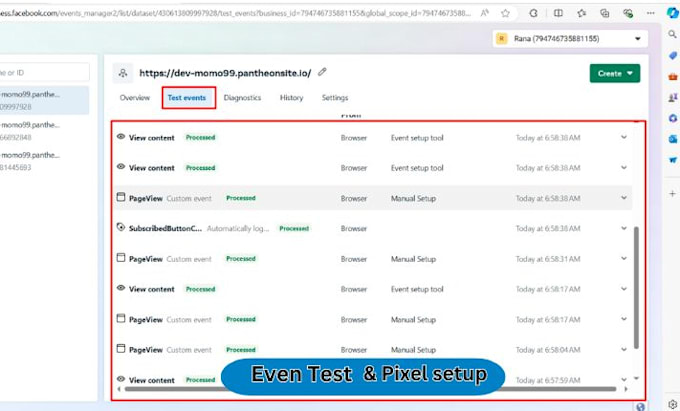680x411 pixels.
Task: Open the Microsoft 365 sidebar icon
Action: point(673,118)
